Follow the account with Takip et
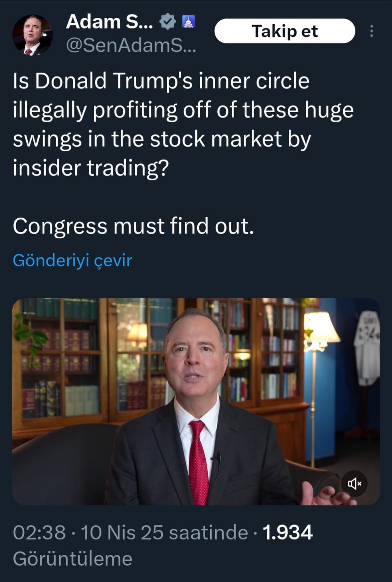Screen dimensions: 392x582 [285, 31]
